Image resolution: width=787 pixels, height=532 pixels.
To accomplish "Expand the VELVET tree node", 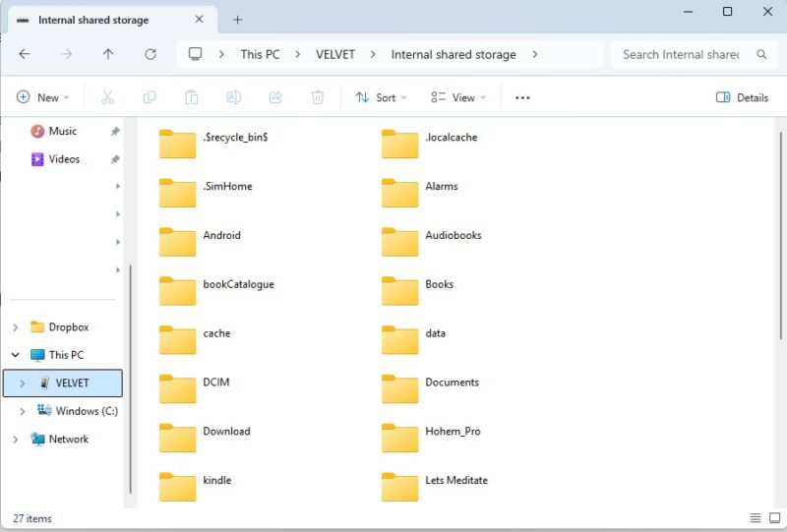I will click(x=22, y=383).
